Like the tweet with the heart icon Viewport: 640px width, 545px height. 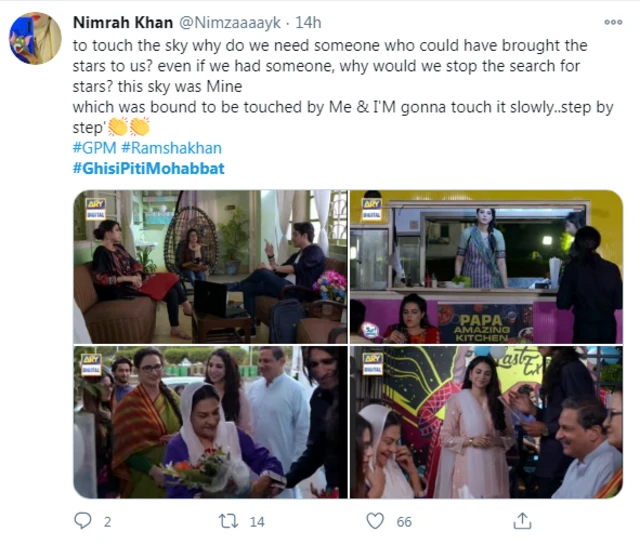pos(375,521)
